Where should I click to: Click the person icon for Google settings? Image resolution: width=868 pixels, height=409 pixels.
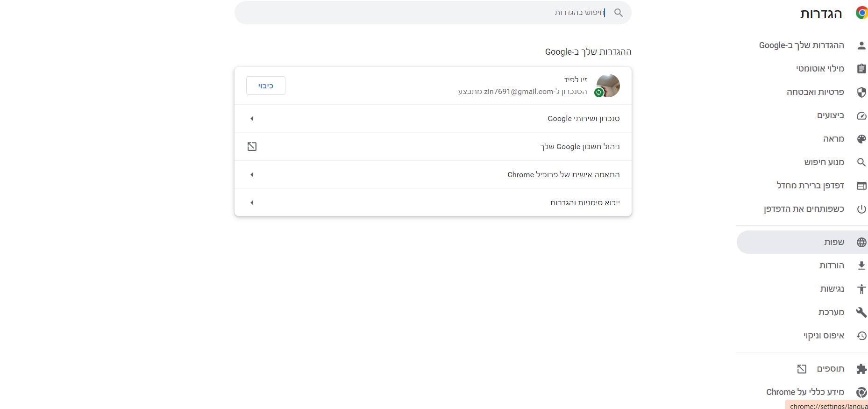click(x=861, y=45)
